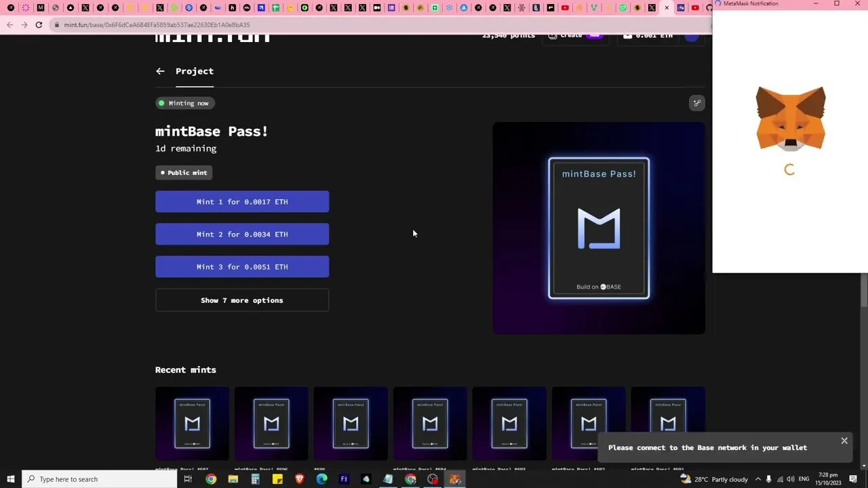Open Windows notification center

point(853,479)
